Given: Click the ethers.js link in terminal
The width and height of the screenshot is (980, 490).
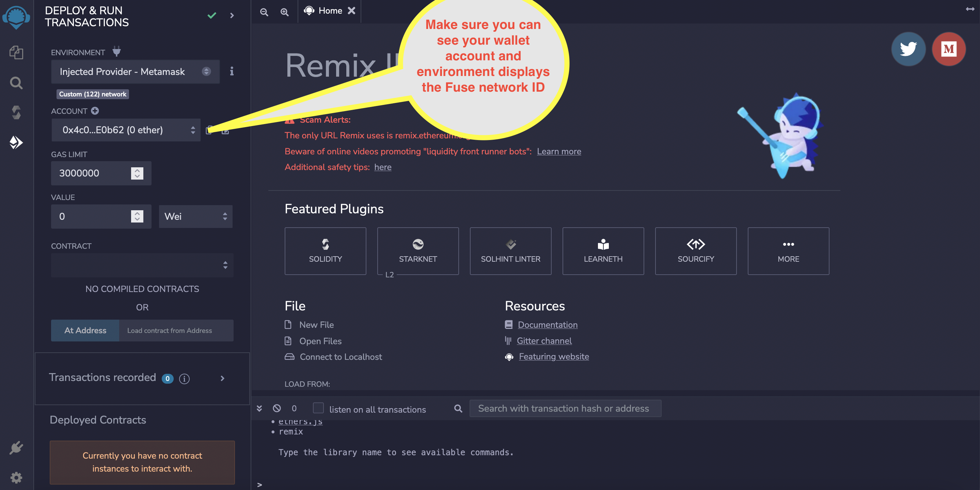Looking at the screenshot, I should tap(301, 422).
